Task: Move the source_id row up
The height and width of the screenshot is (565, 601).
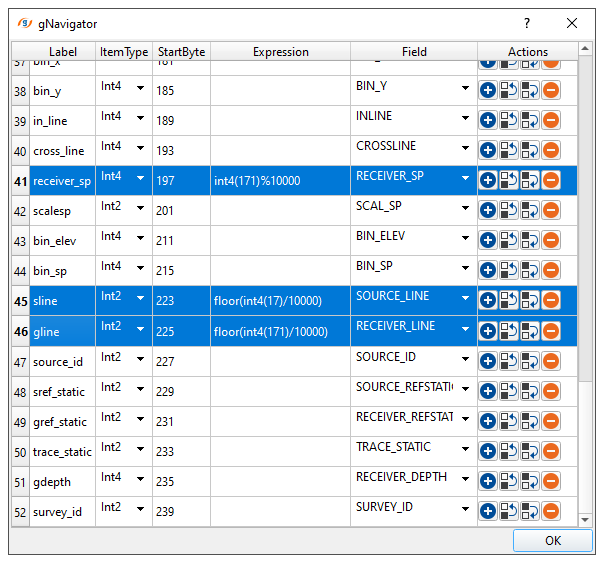Action: [x=509, y=361]
